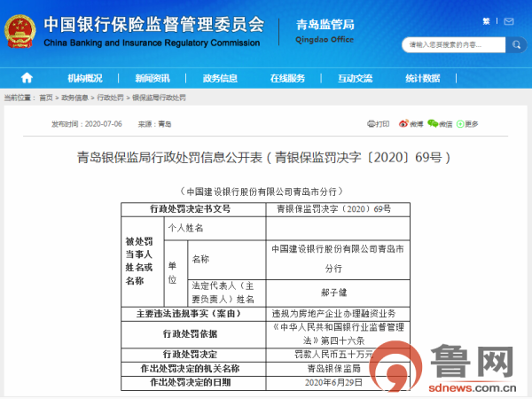Open the mail envelope icon
The height and width of the screenshot is (399, 532).
tap(509, 21)
